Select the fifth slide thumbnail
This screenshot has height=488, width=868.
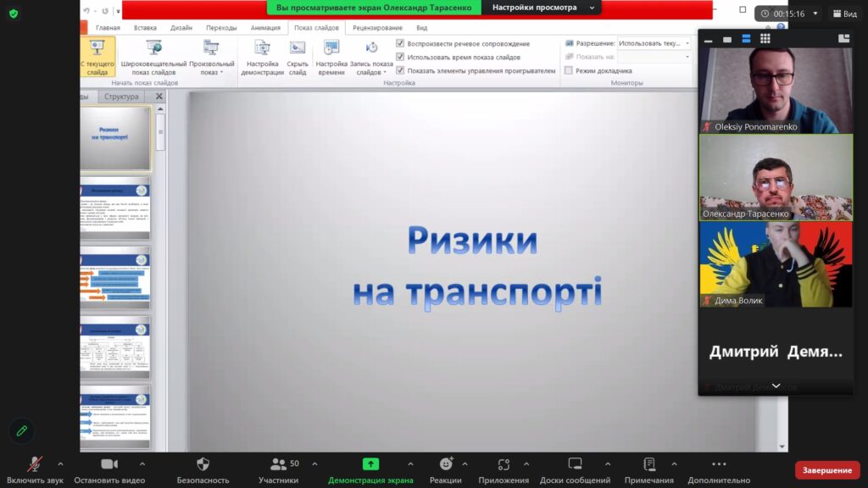point(115,417)
